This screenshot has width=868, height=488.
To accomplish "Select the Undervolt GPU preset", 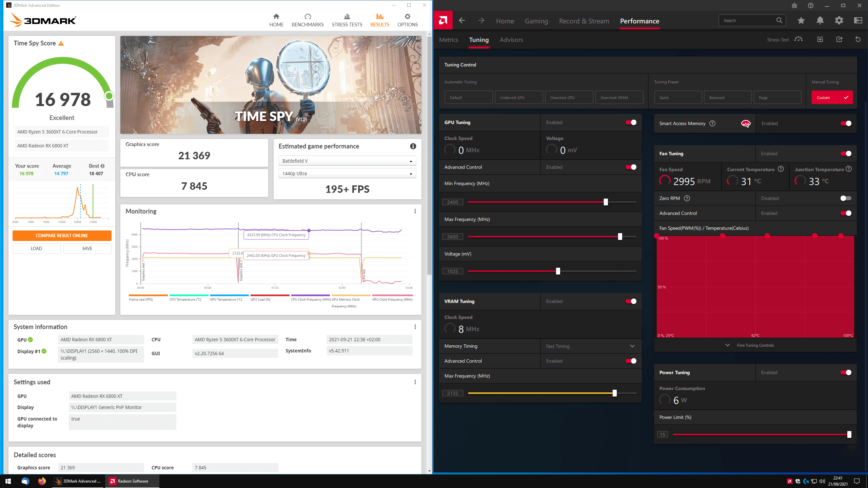I will point(518,98).
